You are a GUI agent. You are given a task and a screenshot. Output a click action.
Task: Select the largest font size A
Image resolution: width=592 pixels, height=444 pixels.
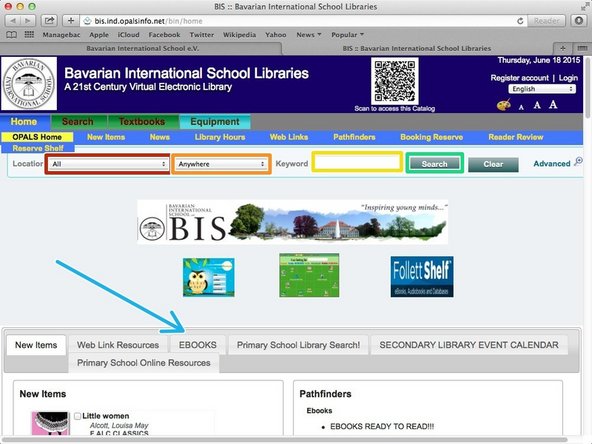coord(553,104)
